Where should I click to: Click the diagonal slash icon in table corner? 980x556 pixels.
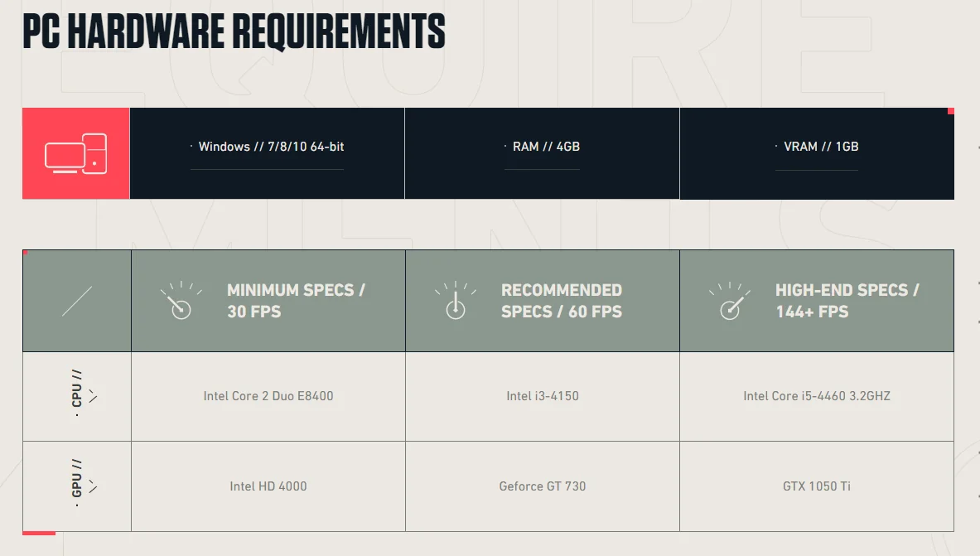pyautogui.click(x=77, y=301)
